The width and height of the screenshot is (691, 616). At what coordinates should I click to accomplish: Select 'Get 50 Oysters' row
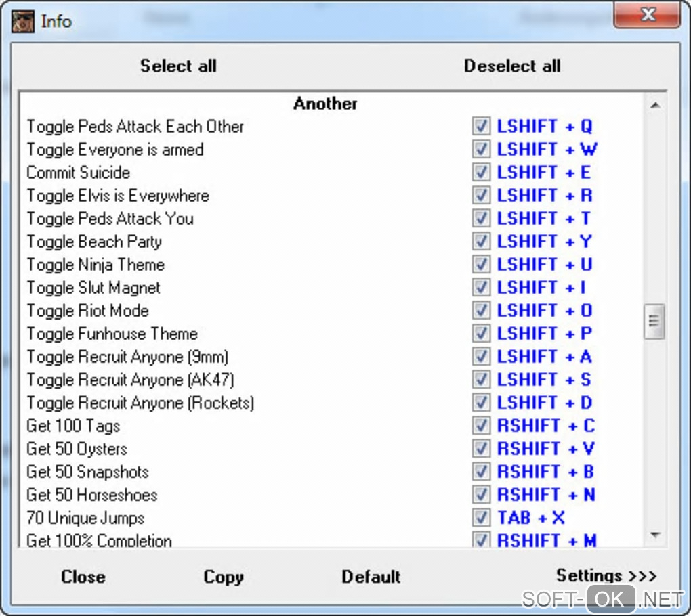(77, 449)
